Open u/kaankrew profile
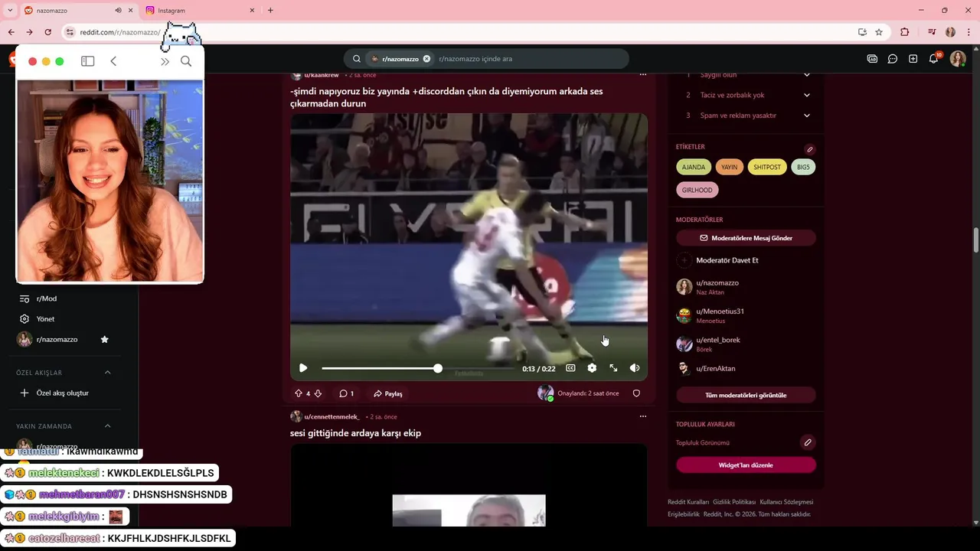Image resolution: width=980 pixels, height=551 pixels. [x=322, y=75]
